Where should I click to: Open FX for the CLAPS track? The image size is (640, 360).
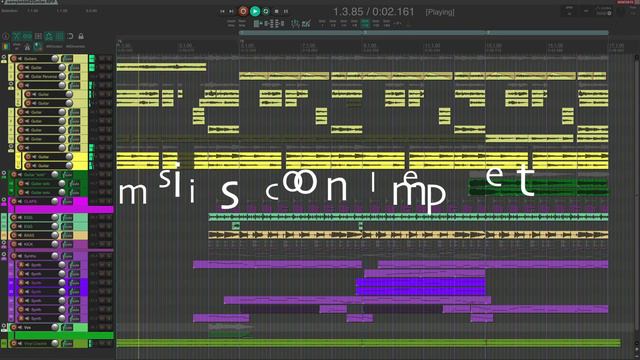67,201
